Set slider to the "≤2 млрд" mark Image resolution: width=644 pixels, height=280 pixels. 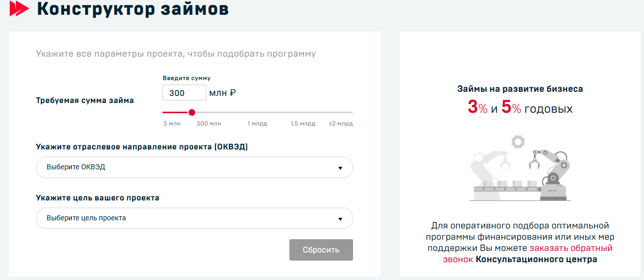coord(341,123)
